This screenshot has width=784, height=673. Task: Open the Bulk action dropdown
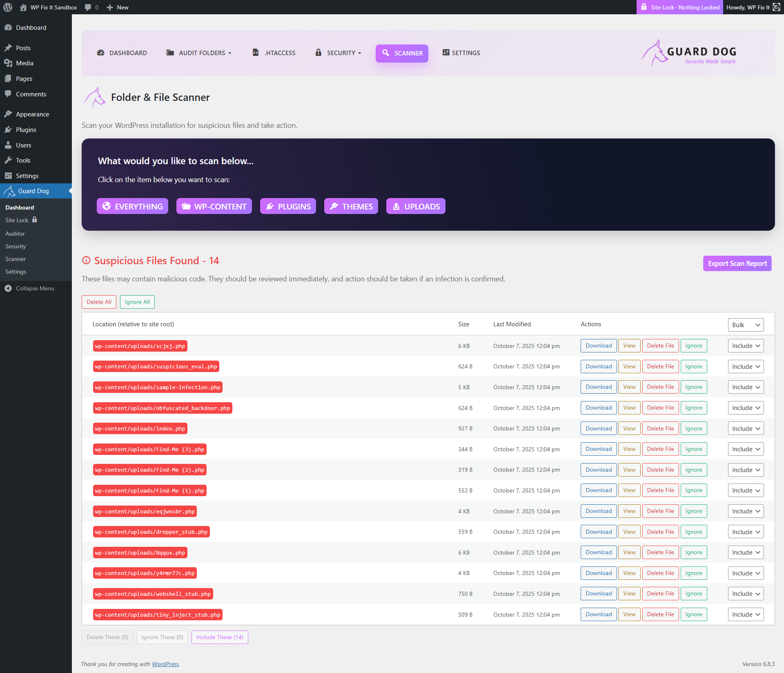tap(746, 325)
